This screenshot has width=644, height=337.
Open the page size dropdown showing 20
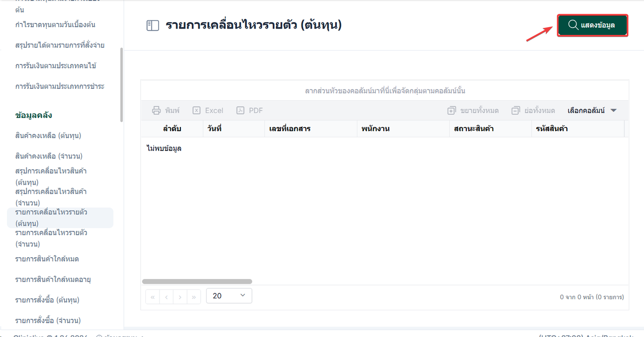[229, 296]
